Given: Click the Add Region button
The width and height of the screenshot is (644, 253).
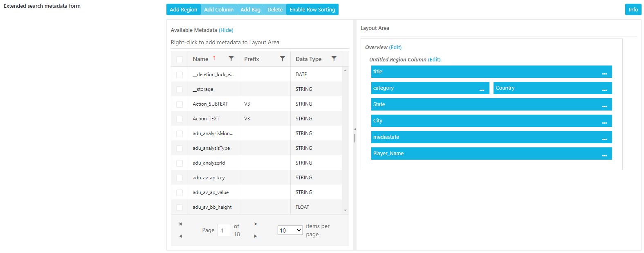Looking at the screenshot, I should [x=183, y=9].
